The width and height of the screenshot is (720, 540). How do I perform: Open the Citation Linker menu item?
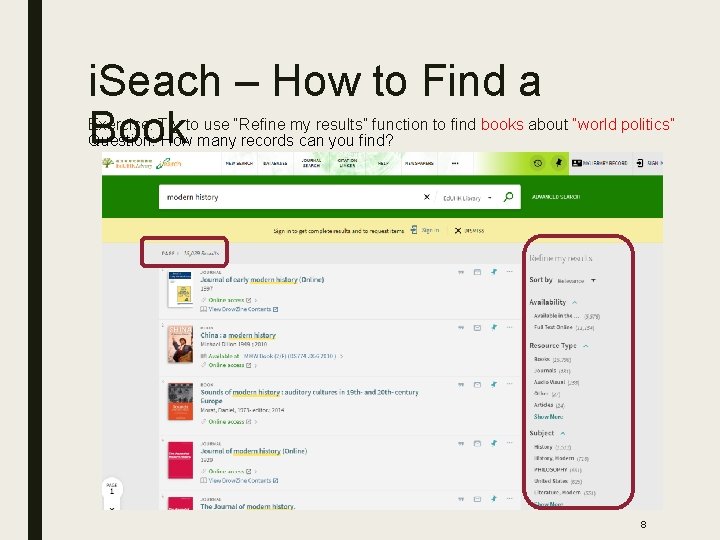coord(347,163)
